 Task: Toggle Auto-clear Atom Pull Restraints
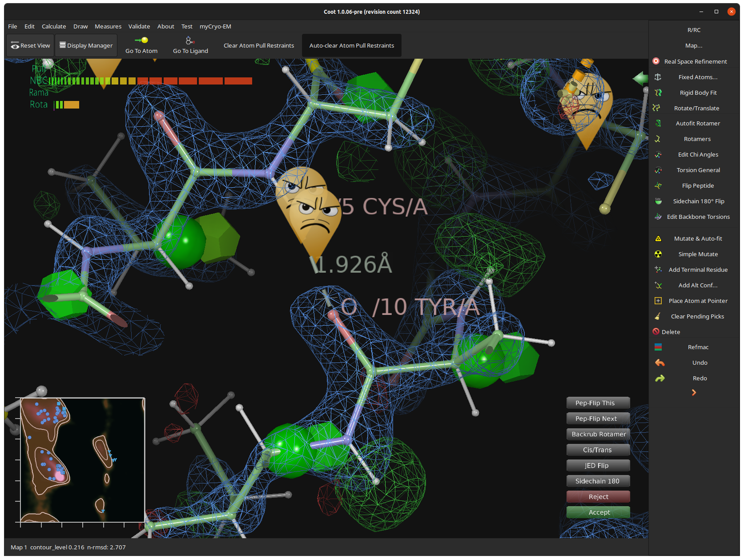tap(351, 45)
